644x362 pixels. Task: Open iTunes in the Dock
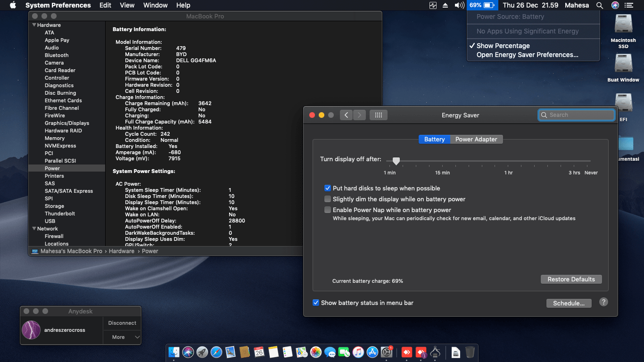(x=358, y=352)
